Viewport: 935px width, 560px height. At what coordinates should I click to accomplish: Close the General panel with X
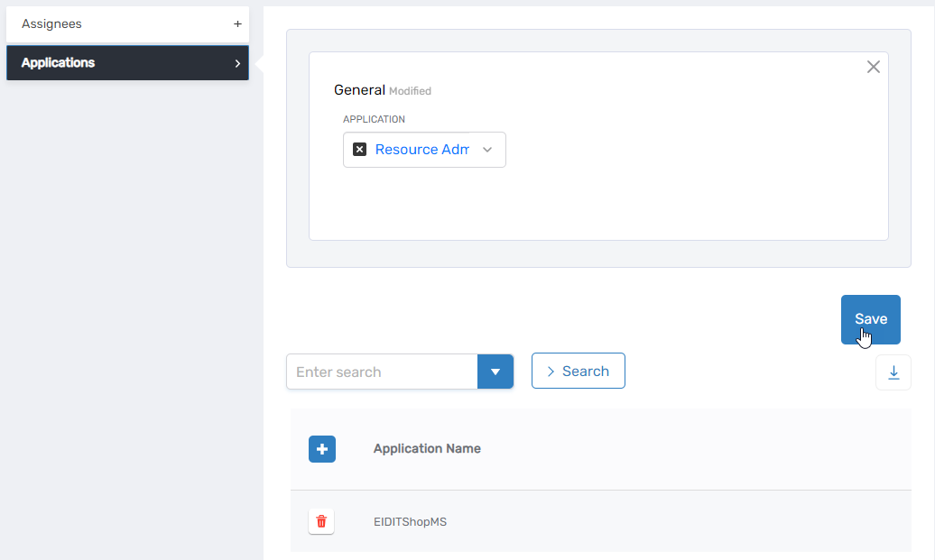873,67
